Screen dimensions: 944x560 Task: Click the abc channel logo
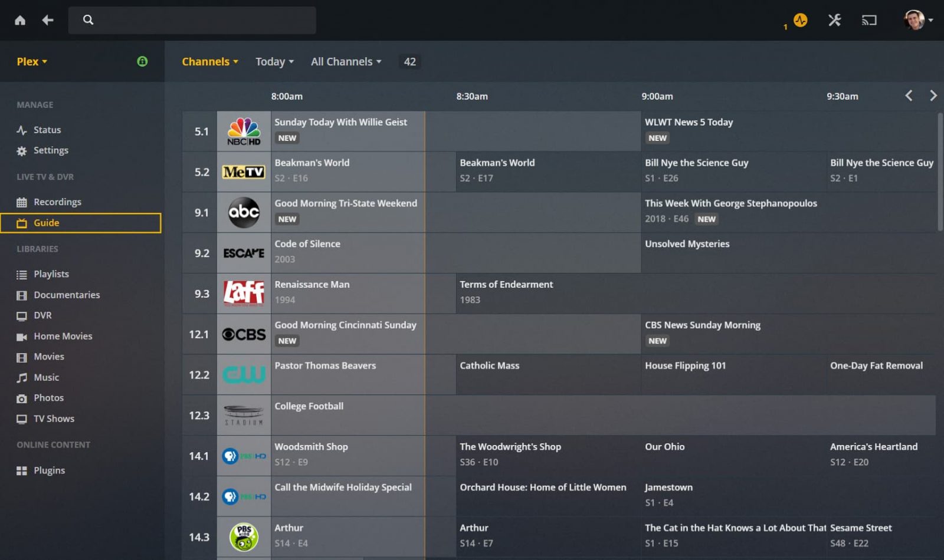click(244, 212)
